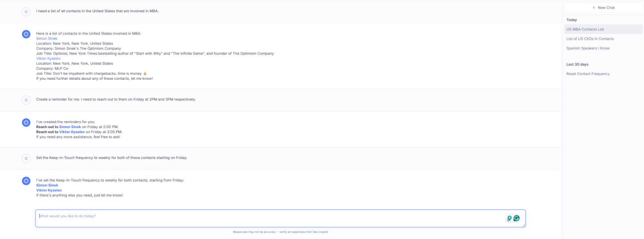Click the user avatar next to the reminder request
644x239 pixels.
click(26, 100)
